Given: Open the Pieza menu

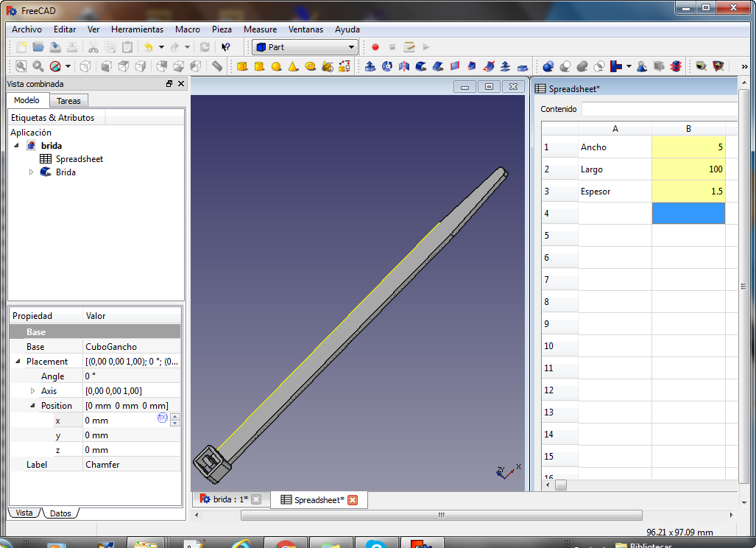Looking at the screenshot, I should pyautogui.click(x=222, y=29).
